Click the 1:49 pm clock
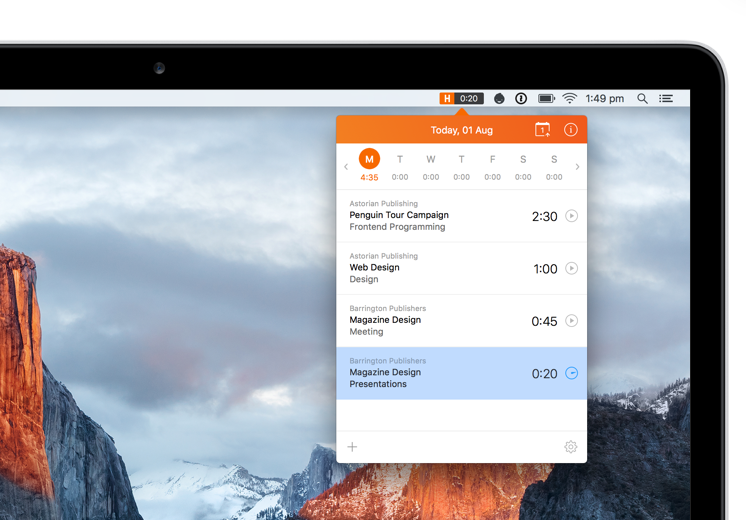 (605, 98)
